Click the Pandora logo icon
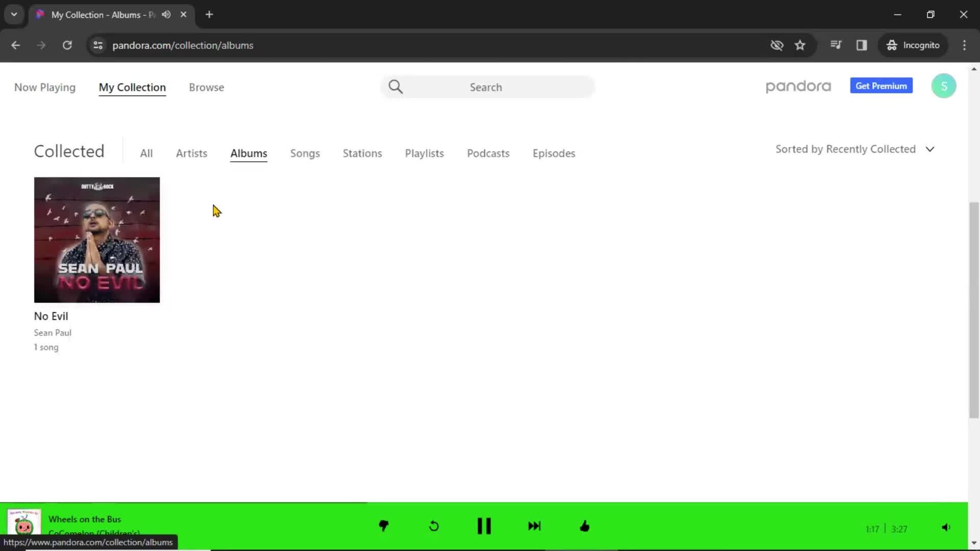980x551 pixels. pos(798,86)
